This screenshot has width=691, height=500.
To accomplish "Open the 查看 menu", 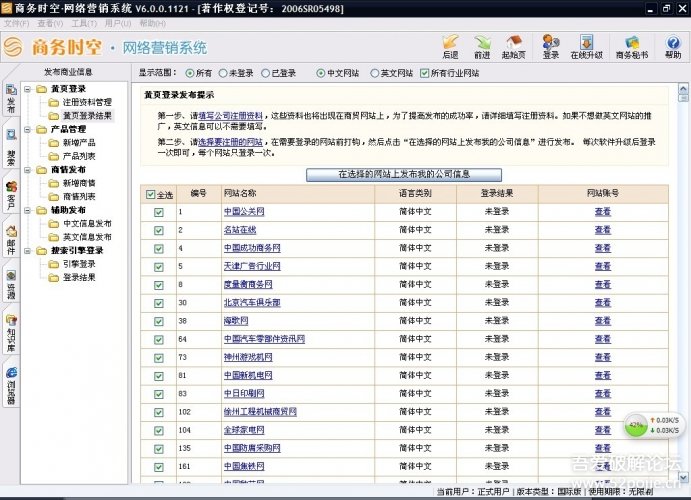I will click(x=50, y=23).
